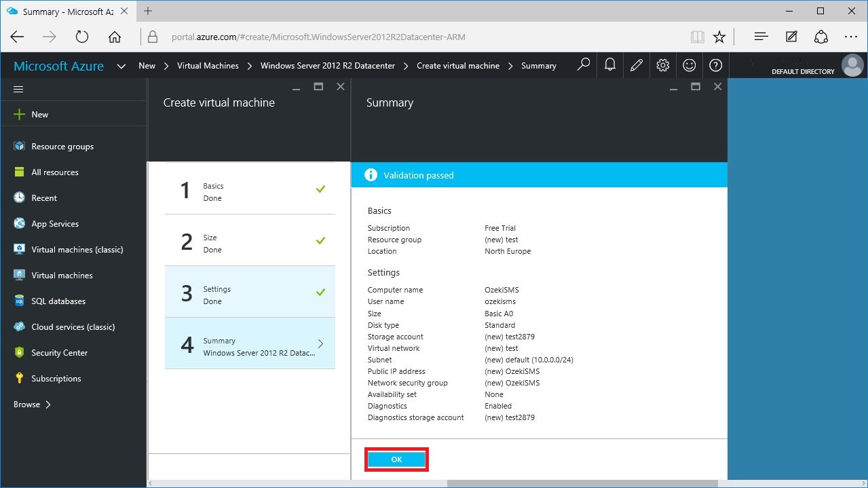Image resolution: width=868 pixels, height=488 pixels.
Task: Open All resources in sidebar
Action: (x=45, y=172)
